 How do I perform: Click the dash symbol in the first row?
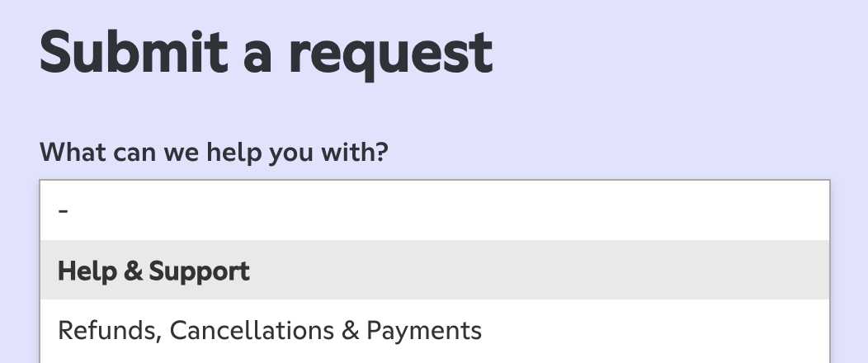(x=64, y=211)
